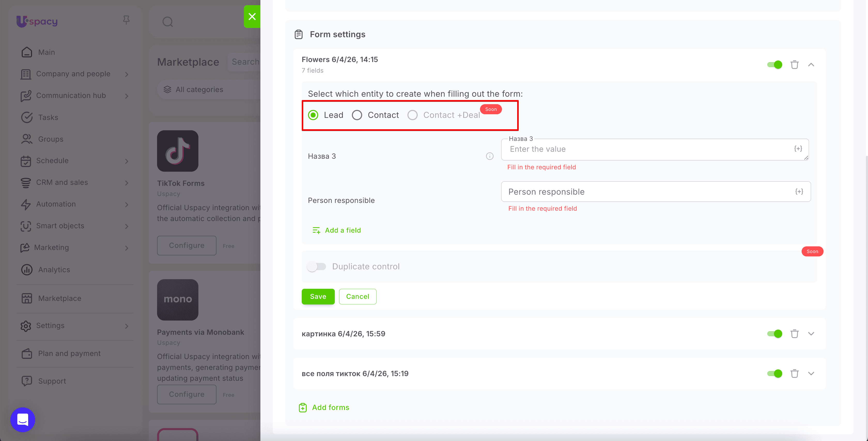
Task: Select the Contact +Deal radio button
Action: click(x=413, y=115)
